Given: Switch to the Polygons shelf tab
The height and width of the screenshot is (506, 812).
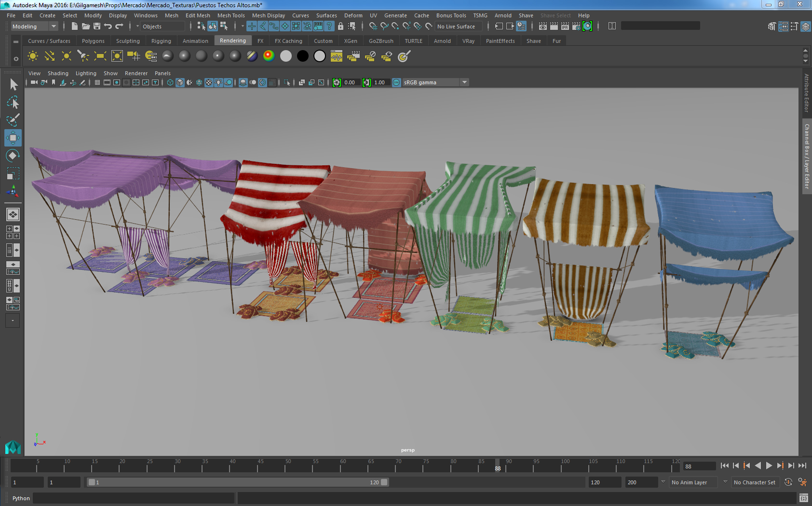Looking at the screenshot, I should [93, 41].
